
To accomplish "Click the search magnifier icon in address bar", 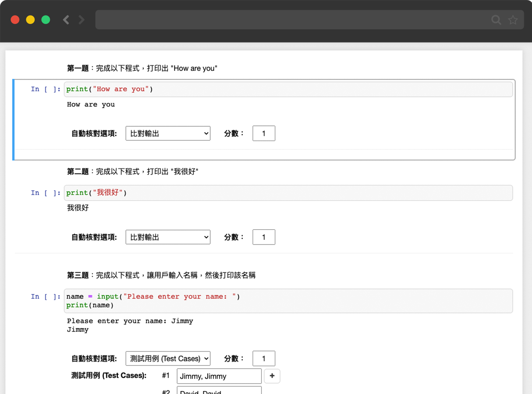I will pos(496,20).
